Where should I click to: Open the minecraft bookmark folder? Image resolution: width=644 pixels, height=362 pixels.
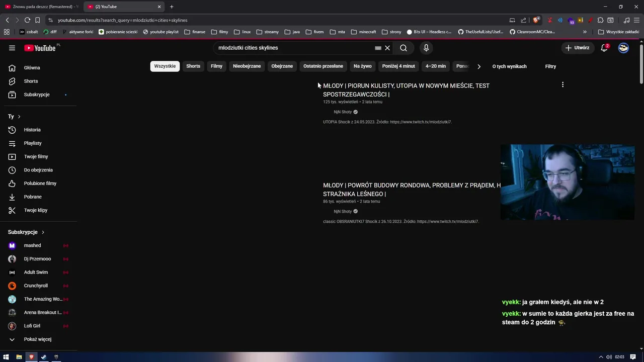pyautogui.click(x=364, y=32)
